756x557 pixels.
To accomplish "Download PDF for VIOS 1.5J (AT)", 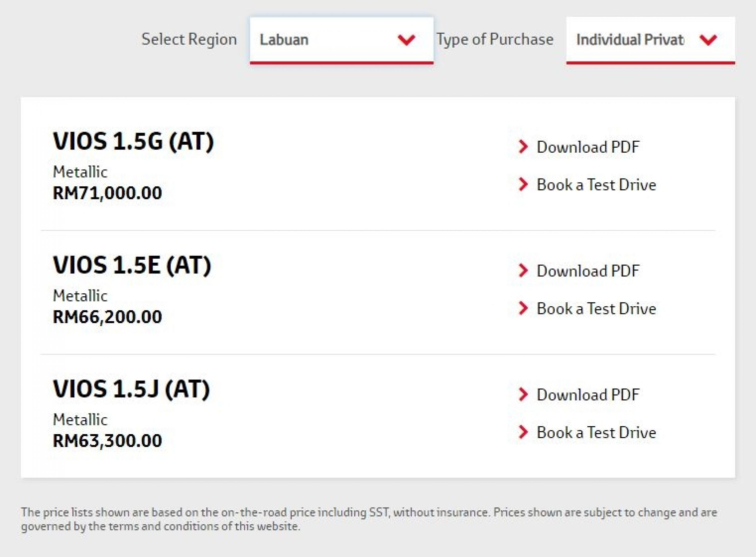I will click(x=588, y=395).
